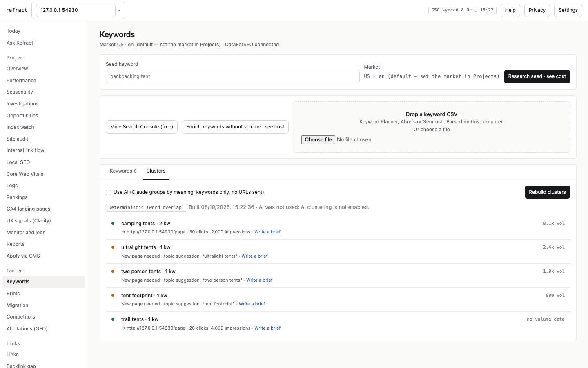Screen dimensions: 588x368
Task: Open Rankings page
Action: tap(44, 197)
